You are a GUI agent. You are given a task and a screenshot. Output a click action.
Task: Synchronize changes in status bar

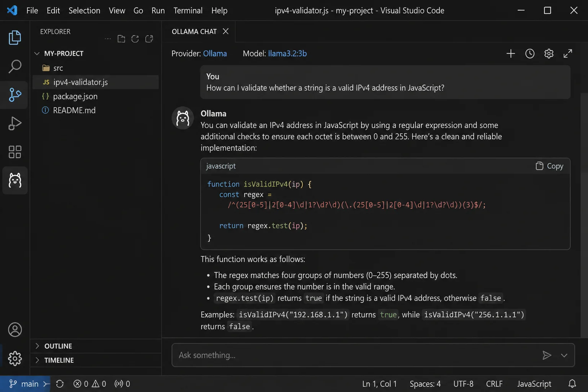coord(60,384)
